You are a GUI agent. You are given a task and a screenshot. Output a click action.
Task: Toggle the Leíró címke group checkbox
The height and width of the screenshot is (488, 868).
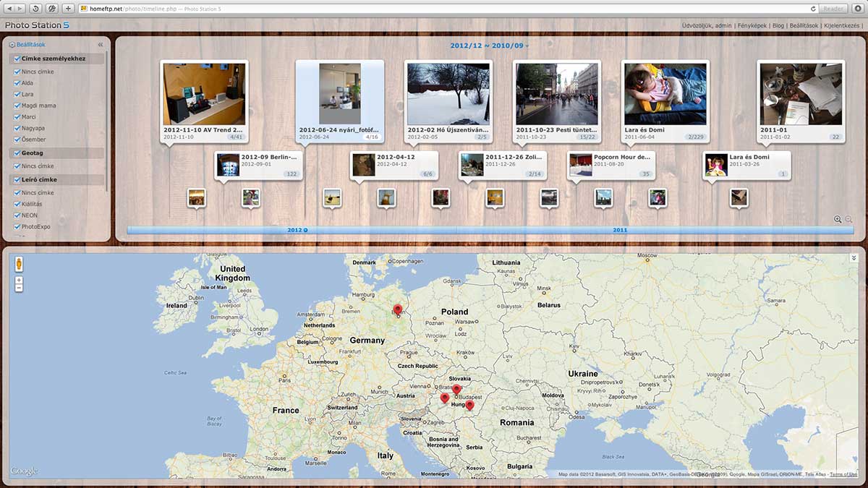coord(17,179)
